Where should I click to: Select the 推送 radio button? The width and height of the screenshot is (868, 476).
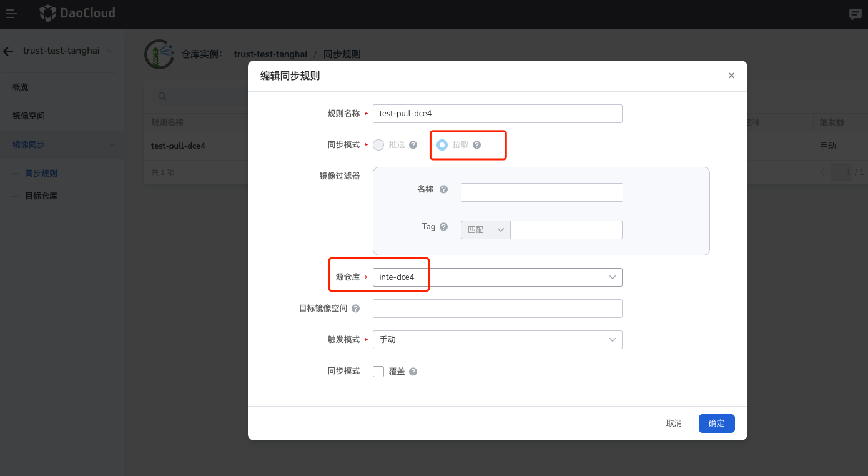pyautogui.click(x=378, y=144)
